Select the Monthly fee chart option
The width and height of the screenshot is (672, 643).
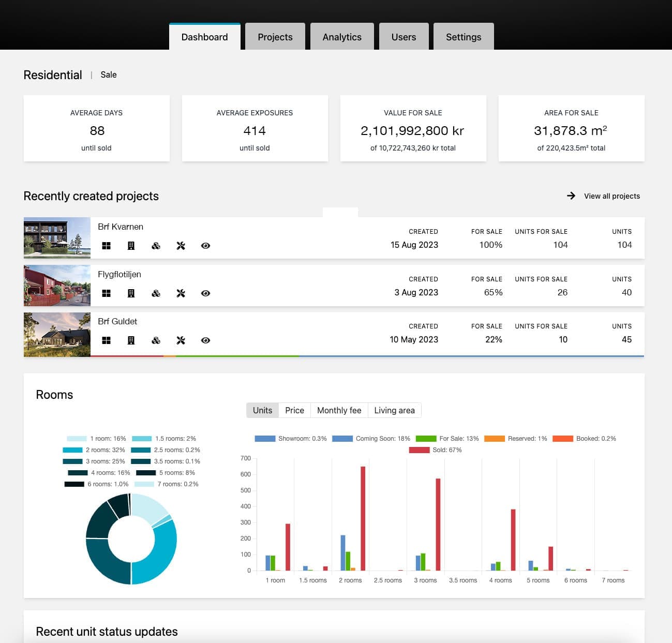[x=339, y=410]
